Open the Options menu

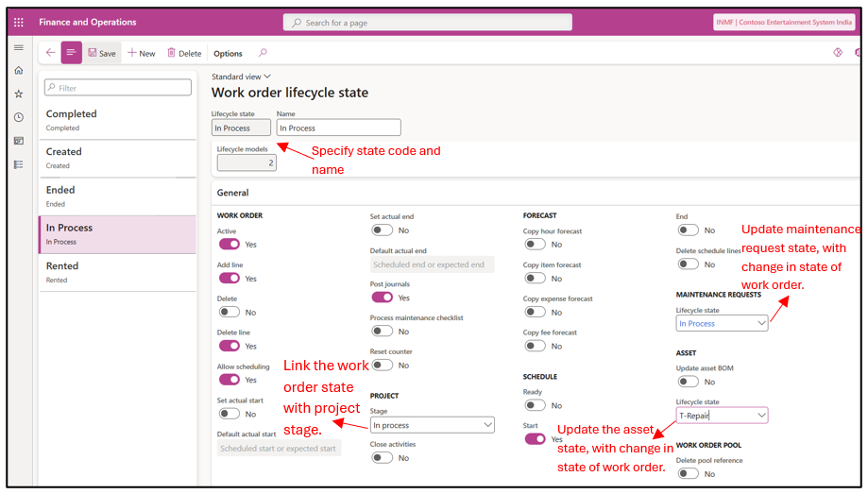coord(228,53)
